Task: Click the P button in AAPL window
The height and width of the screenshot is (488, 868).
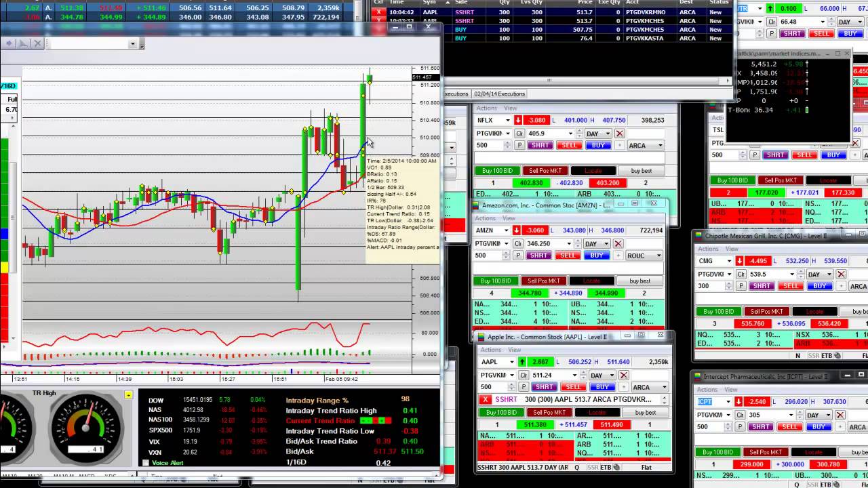Action: coord(523,386)
